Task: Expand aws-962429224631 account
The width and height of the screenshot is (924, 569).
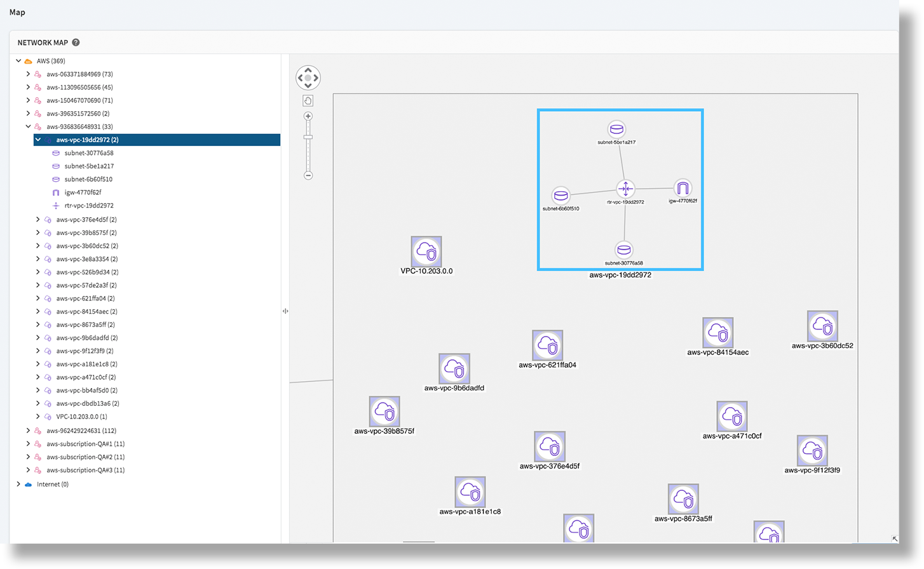Action: point(28,431)
